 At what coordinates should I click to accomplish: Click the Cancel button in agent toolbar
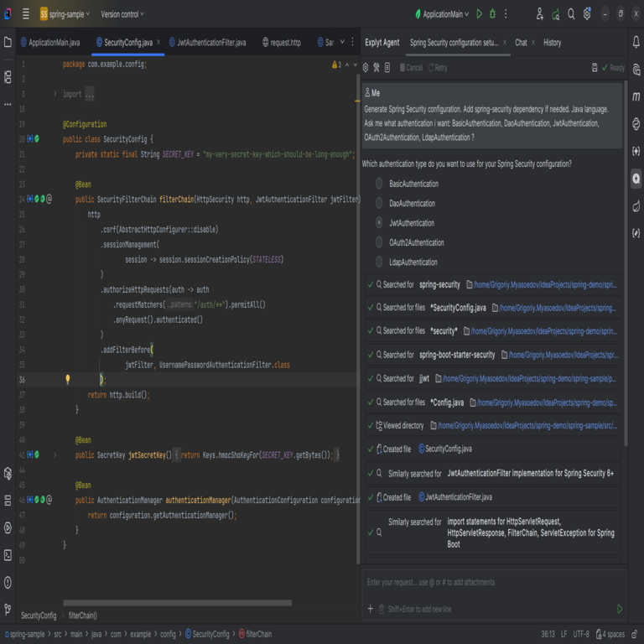[411, 68]
